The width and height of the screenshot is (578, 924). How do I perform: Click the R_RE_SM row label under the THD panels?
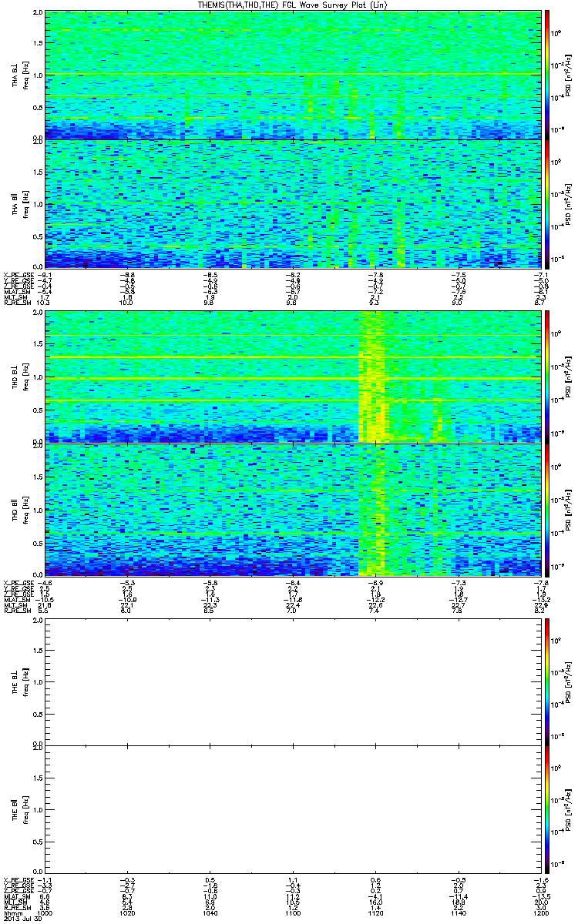click(16, 610)
